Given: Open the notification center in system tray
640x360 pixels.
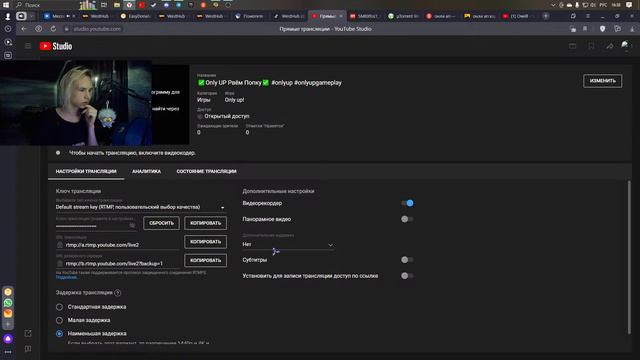Looking at the screenshot, I should [x=629, y=5].
